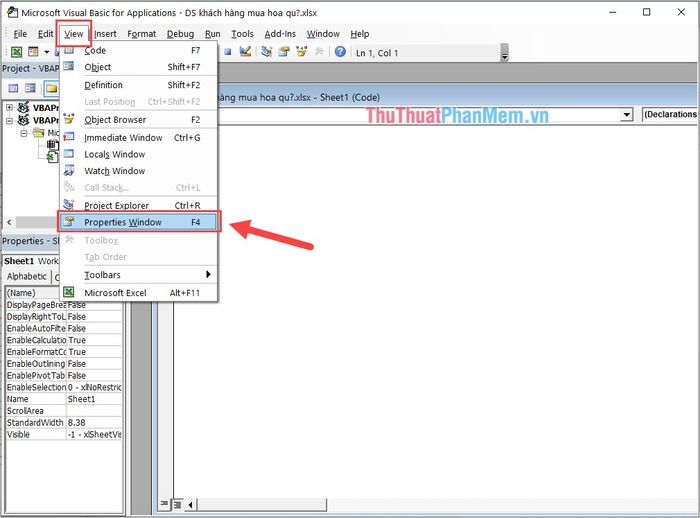Click the Object Browser toolbar icon
Screen dimensions: 700x518
point(302,52)
